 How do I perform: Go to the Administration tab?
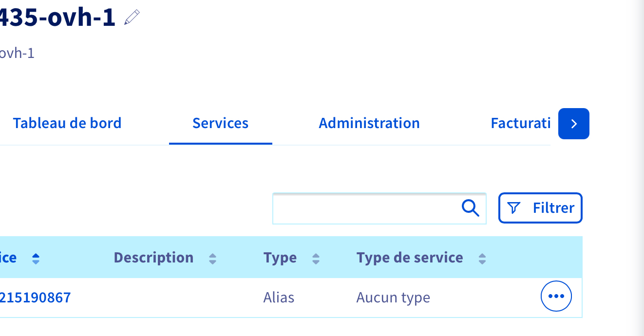pos(369,123)
